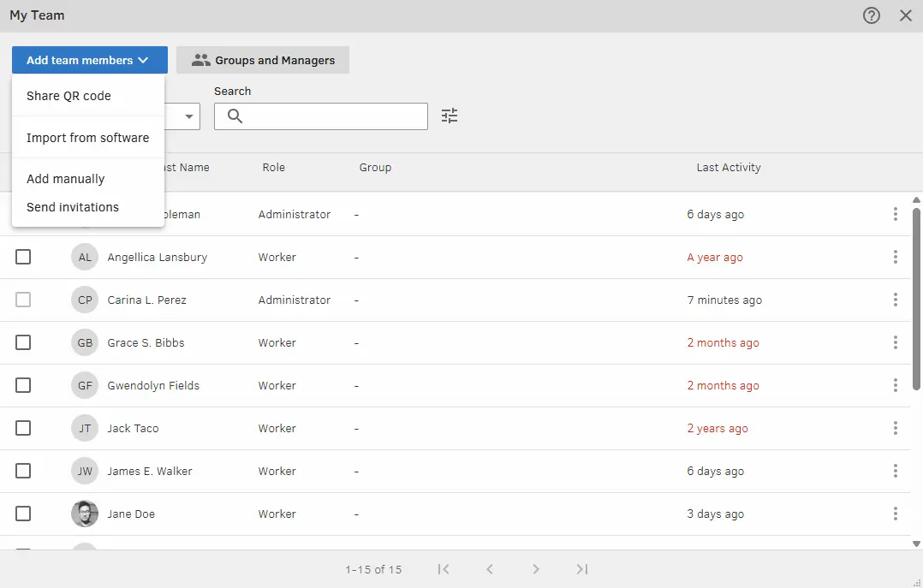Close the My Team dialog
This screenshot has width=923, height=588.
[905, 15]
